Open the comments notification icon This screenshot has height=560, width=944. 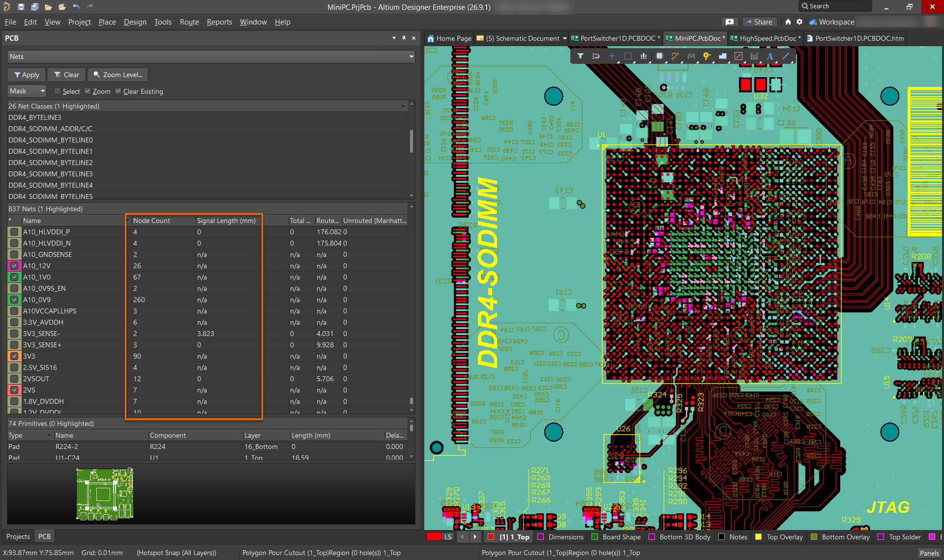(x=730, y=22)
